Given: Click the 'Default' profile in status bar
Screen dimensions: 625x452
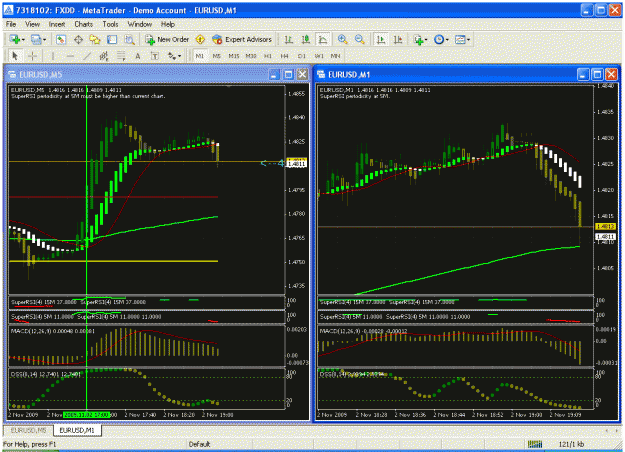Looking at the screenshot, I should 199,444.
